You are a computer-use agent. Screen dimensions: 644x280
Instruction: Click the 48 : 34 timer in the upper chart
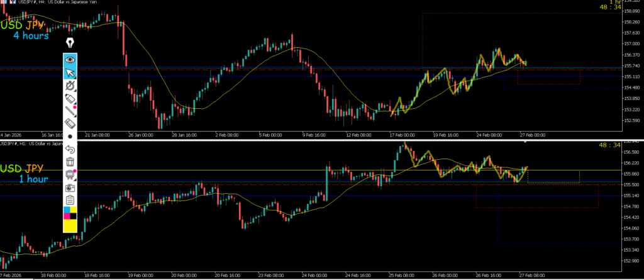click(x=610, y=7)
